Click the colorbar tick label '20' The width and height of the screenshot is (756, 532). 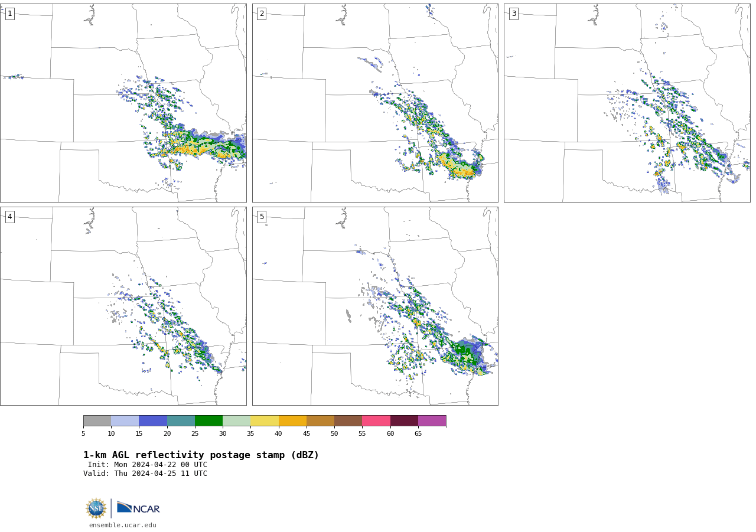[167, 434]
